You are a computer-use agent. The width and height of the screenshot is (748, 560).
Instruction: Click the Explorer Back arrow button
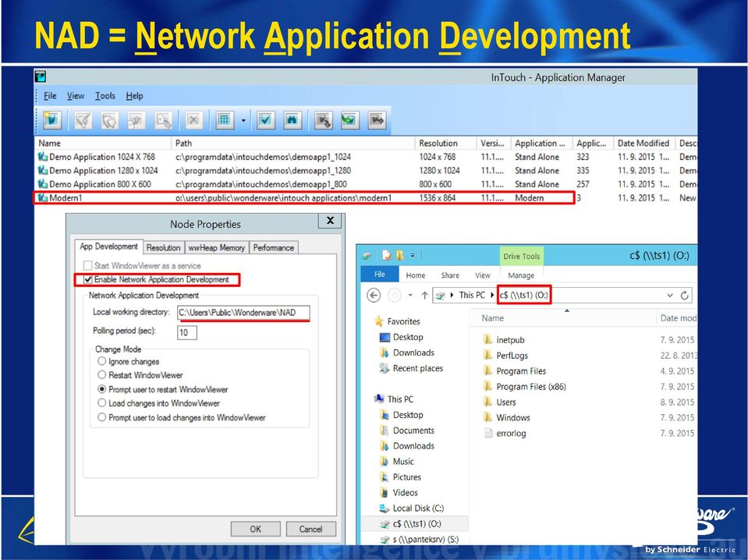click(x=374, y=296)
